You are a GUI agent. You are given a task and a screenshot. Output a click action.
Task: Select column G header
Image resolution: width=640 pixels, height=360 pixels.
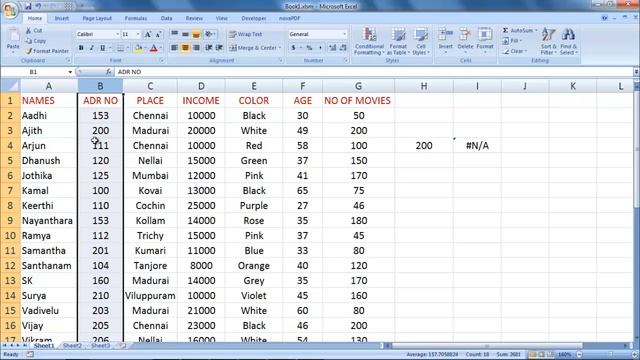click(358, 86)
